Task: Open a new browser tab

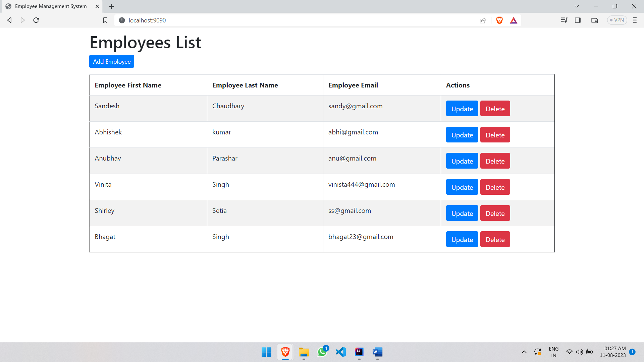Action: pos(112,6)
